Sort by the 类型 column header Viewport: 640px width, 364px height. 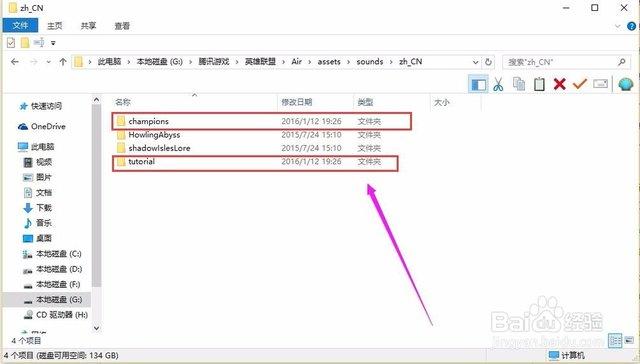tap(392, 102)
